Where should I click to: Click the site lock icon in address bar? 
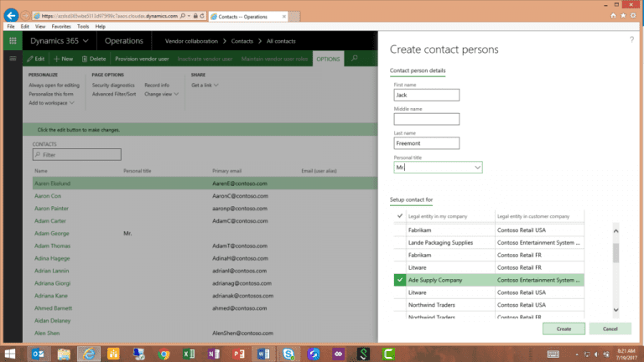(x=195, y=16)
